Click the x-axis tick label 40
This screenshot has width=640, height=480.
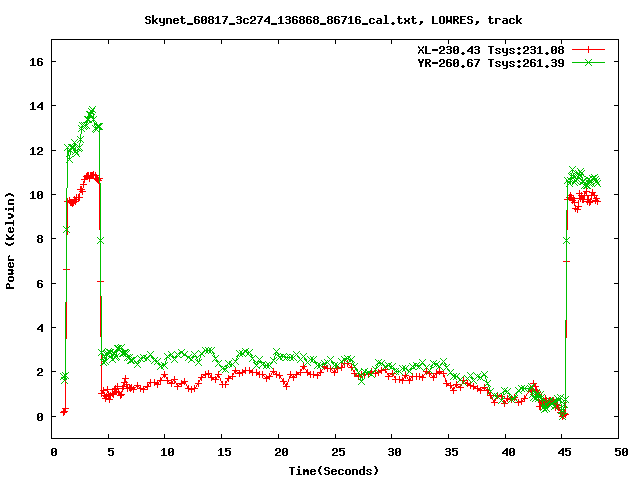tap(508, 452)
